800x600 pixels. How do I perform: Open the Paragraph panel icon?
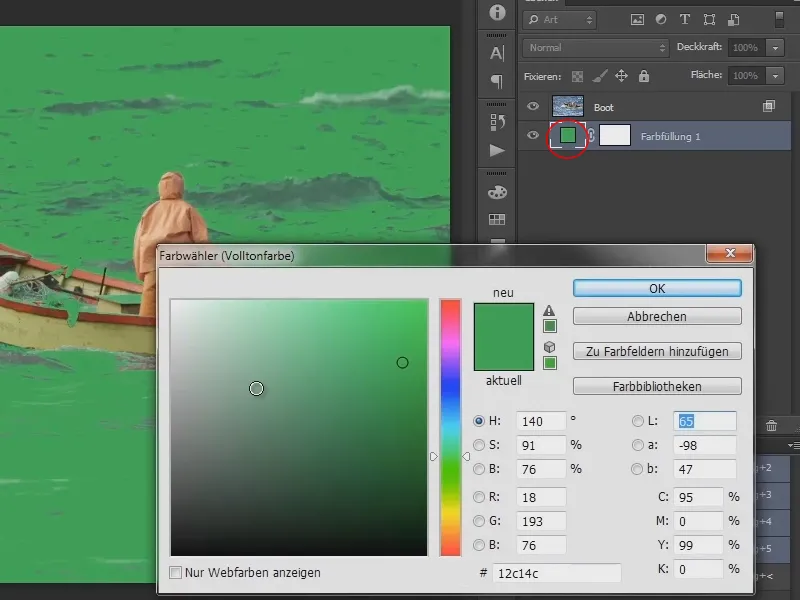click(497, 82)
